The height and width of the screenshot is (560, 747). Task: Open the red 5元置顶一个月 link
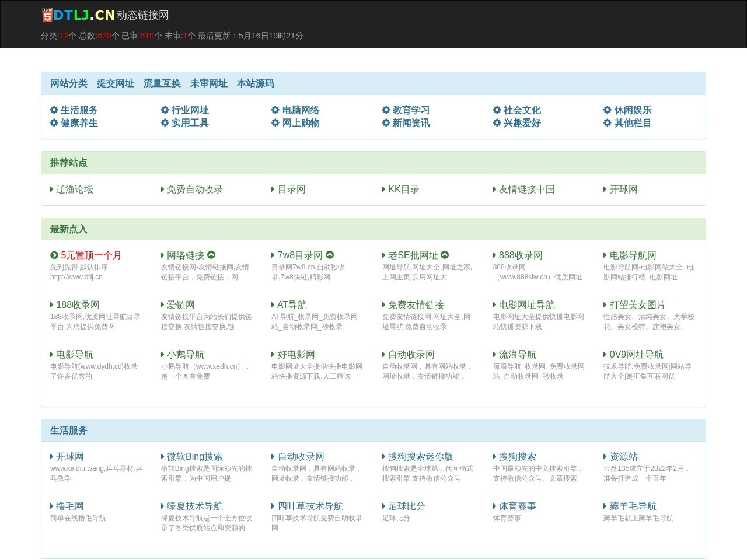(91, 255)
